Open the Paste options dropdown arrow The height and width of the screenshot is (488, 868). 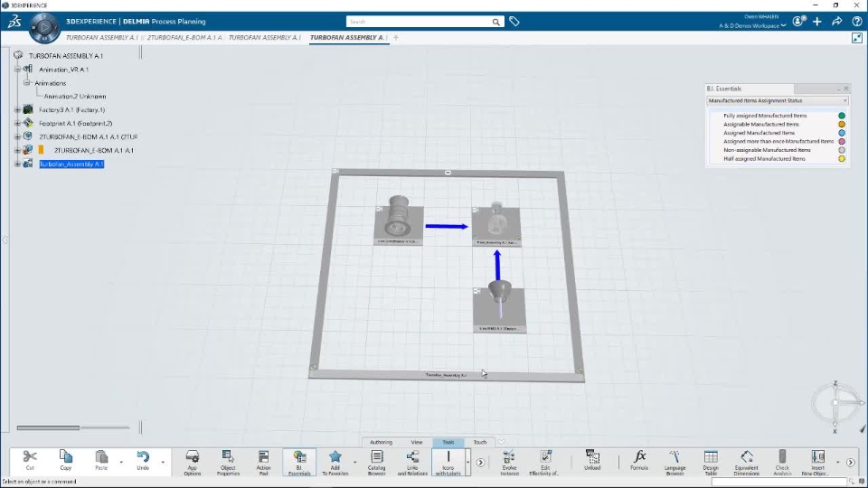coord(121,462)
